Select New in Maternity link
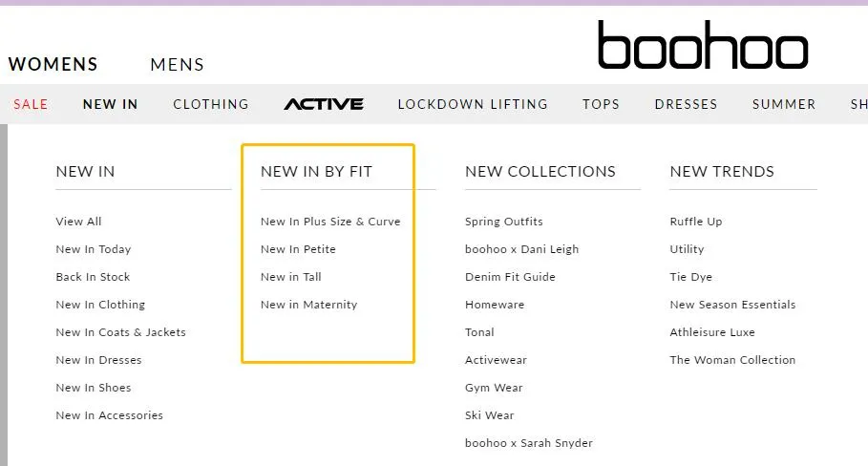This screenshot has width=868, height=466. click(x=308, y=305)
